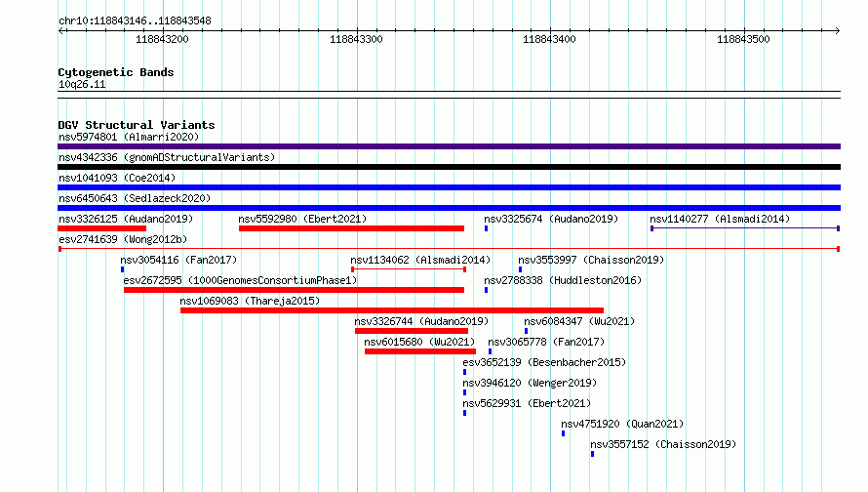Select the long red bar under nsv1069083
This screenshot has width=868, height=492.
tap(392, 310)
